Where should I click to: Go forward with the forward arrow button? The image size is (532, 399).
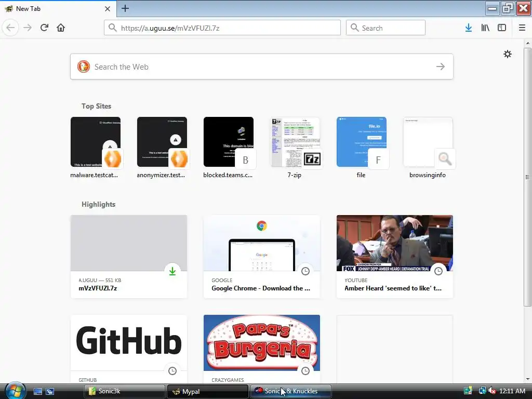click(28, 28)
